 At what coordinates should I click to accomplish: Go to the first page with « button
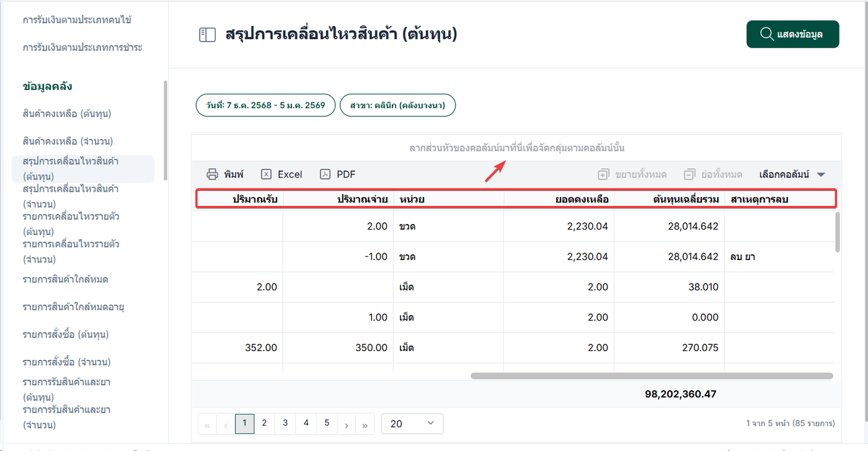pos(207,424)
